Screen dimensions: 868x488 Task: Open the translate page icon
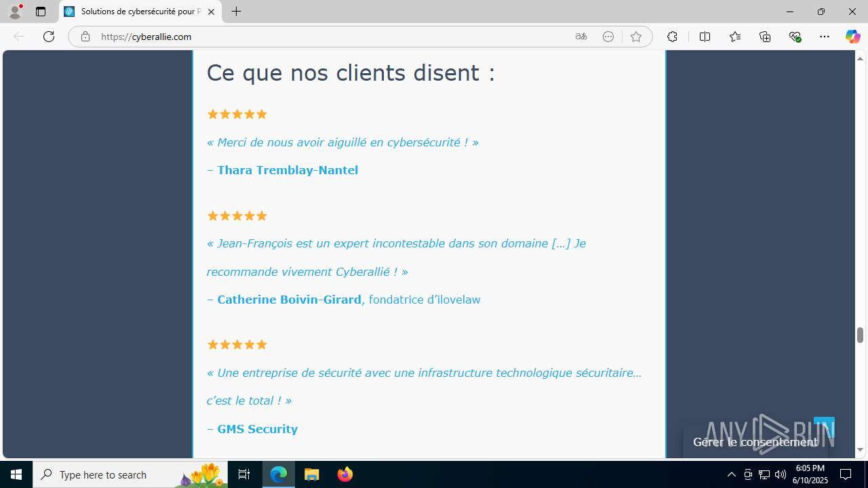coord(581,37)
